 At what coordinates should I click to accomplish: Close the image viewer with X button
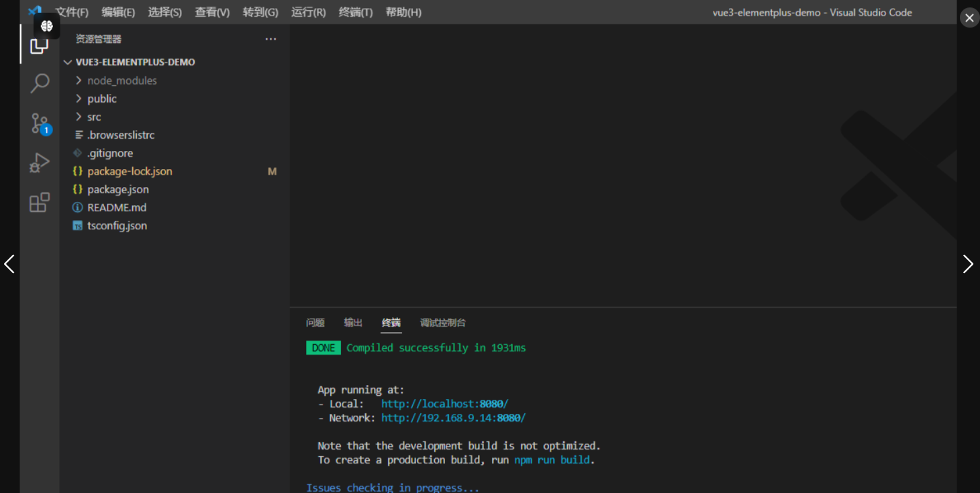[969, 18]
